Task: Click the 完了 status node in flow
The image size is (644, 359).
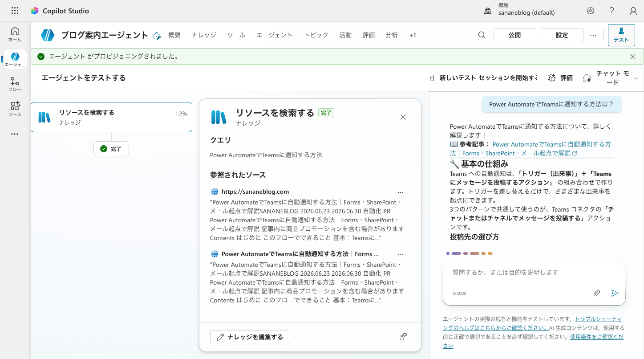Action: (x=111, y=149)
